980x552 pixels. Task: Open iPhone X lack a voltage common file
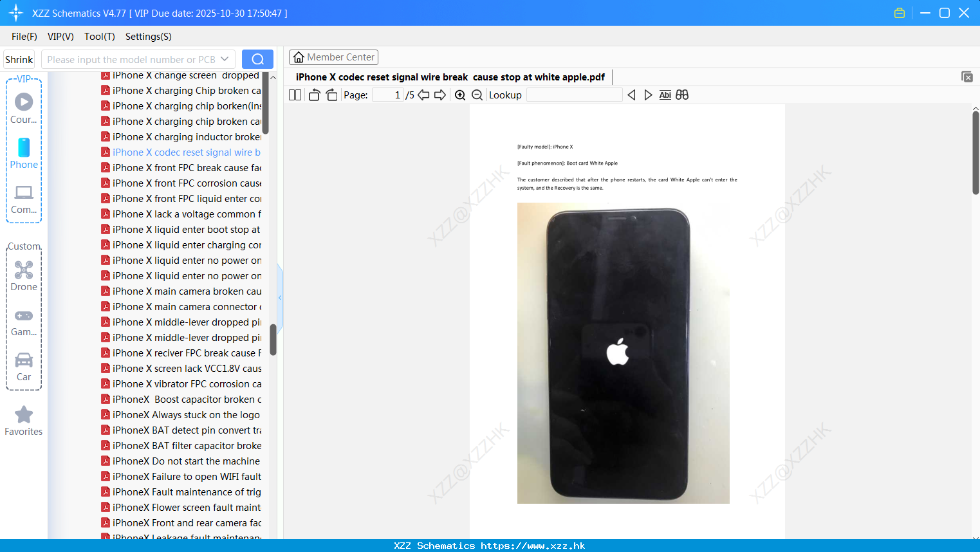(x=181, y=214)
